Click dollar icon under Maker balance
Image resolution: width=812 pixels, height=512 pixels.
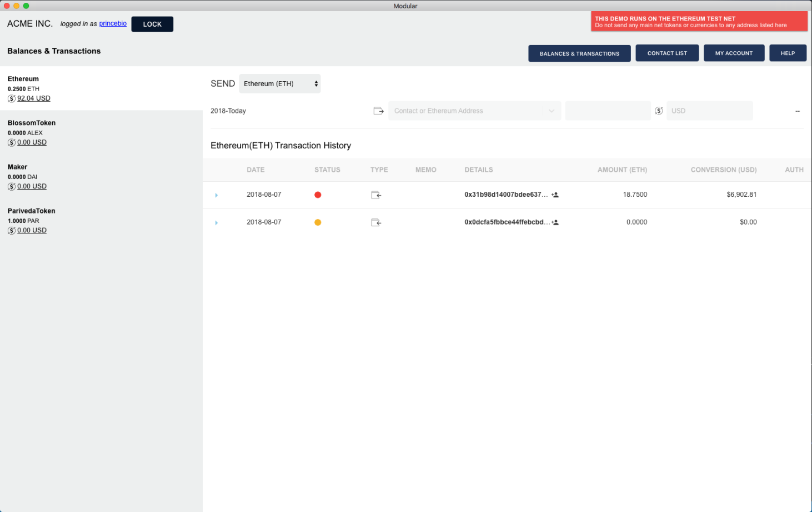click(x=12, y=186)
